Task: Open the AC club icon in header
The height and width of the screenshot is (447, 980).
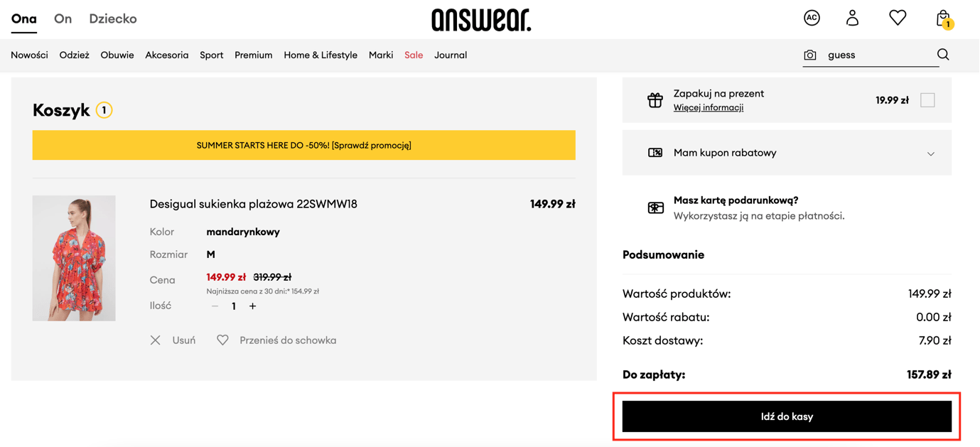Action: coord(812,18)
